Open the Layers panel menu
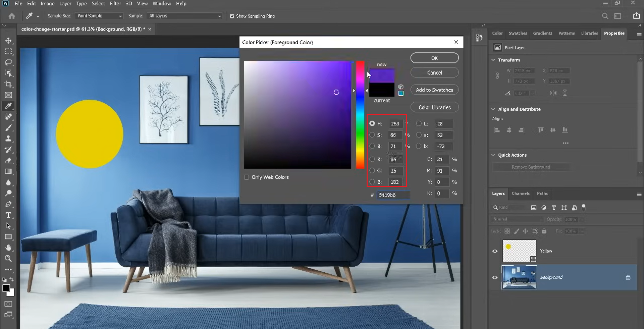 point(639,194)
